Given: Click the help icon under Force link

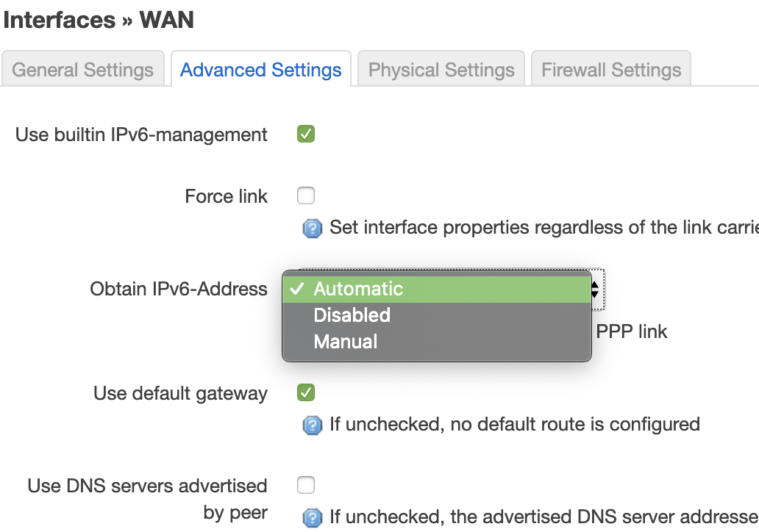Looking at the screenshot, I should tap(313, 229).
